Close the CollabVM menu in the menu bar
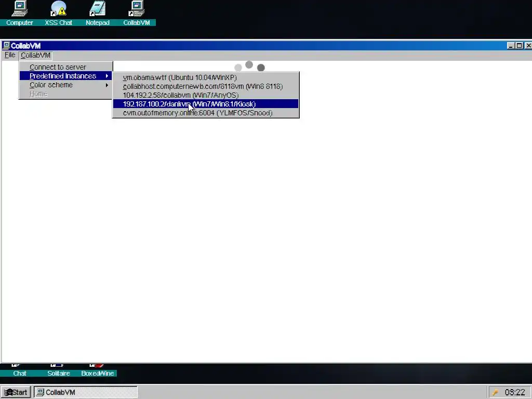 point(35,55)
